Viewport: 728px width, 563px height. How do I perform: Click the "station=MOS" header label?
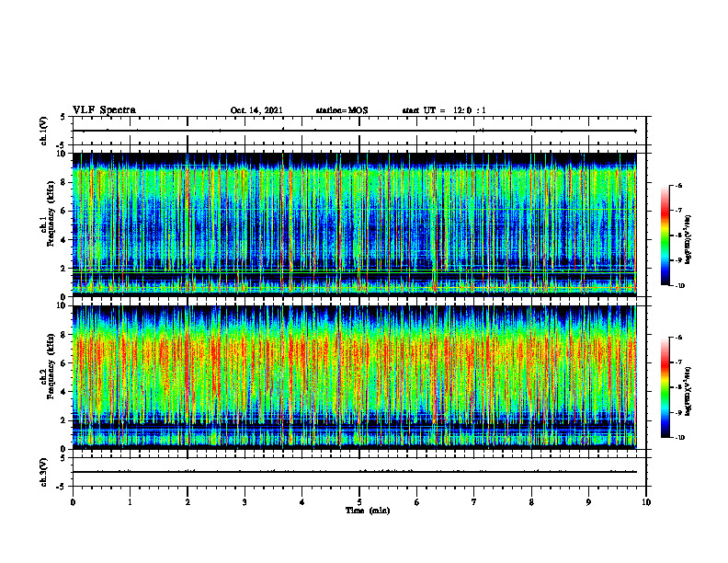pos(342,110)
